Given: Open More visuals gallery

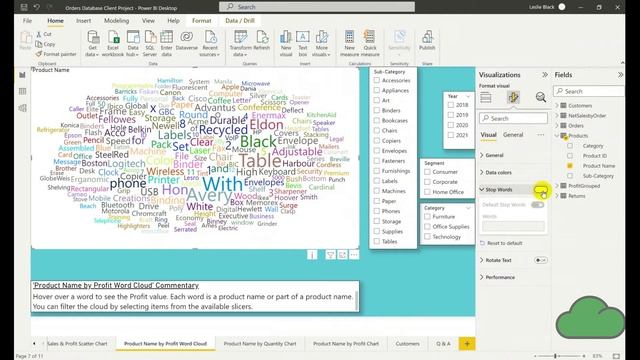Looking at the screenshot, I should (321, 43).
